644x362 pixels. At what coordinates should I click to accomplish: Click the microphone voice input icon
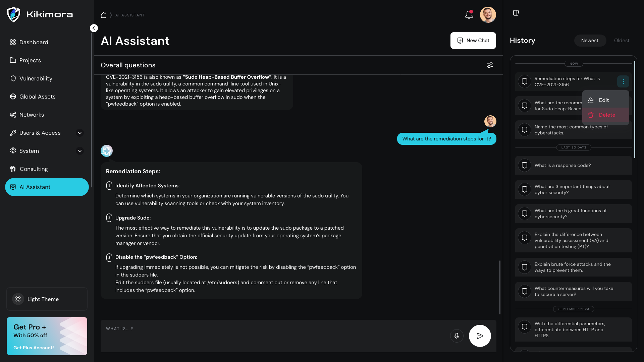(x=457, y=336)
